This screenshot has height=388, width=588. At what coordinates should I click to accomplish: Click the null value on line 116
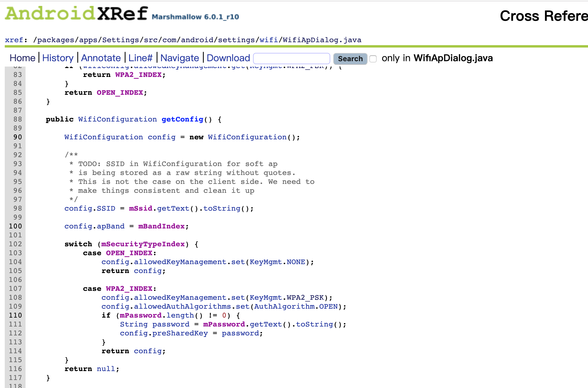coord(106,369)
